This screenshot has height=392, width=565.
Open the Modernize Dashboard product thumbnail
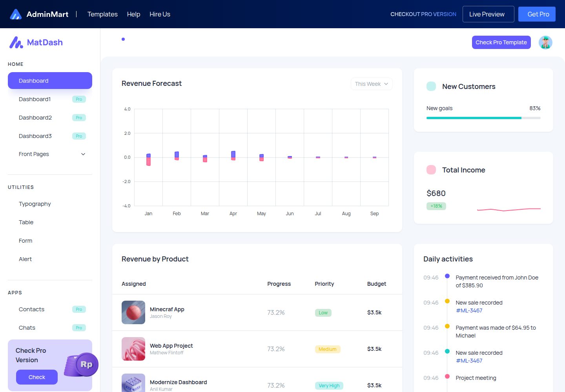coord(133,383)
